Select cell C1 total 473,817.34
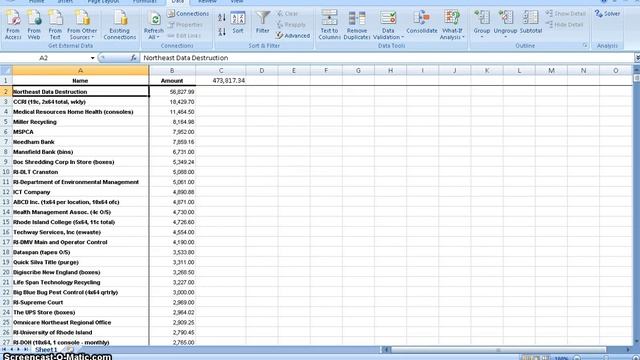The height and width of the screenshot is (360, 640). coord(221,81)
